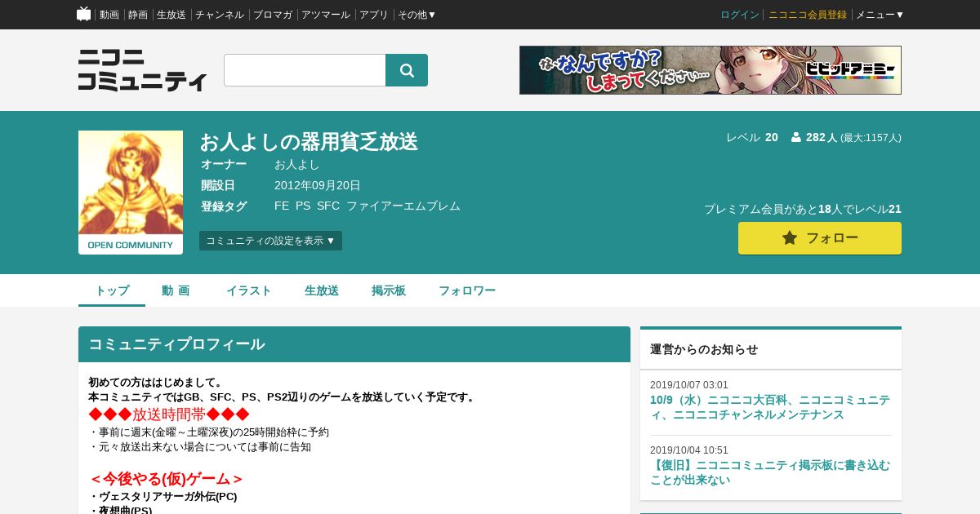
Task: Click the コミュニティプロフィール header
Action: click(354, 344)
